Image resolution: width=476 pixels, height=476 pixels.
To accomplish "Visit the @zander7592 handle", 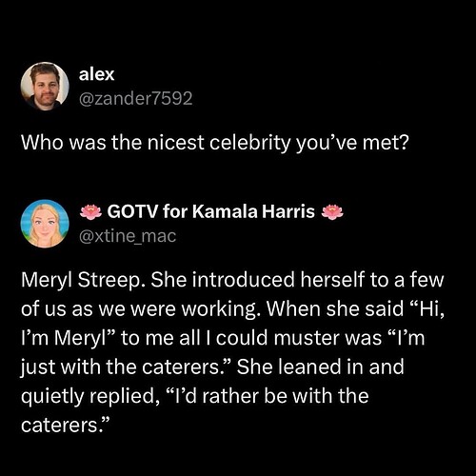I will click(135, 98).
